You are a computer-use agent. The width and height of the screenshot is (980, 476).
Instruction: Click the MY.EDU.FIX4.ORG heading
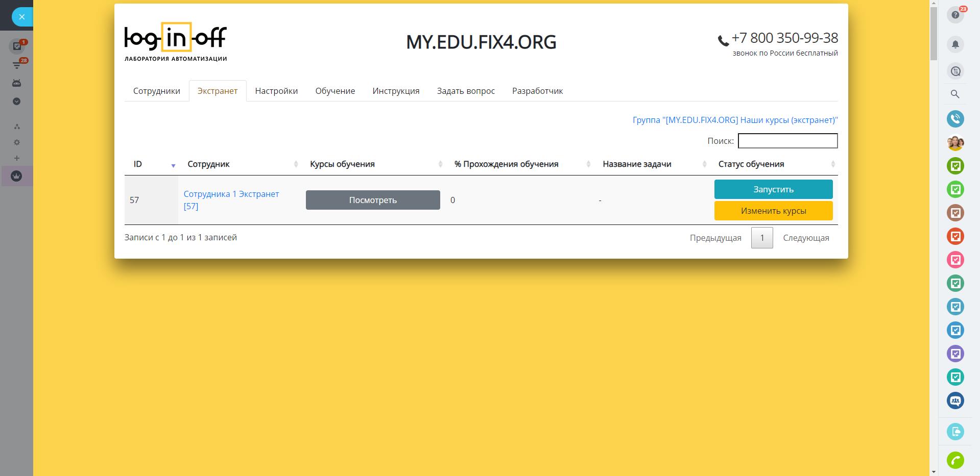coord(481,42)
